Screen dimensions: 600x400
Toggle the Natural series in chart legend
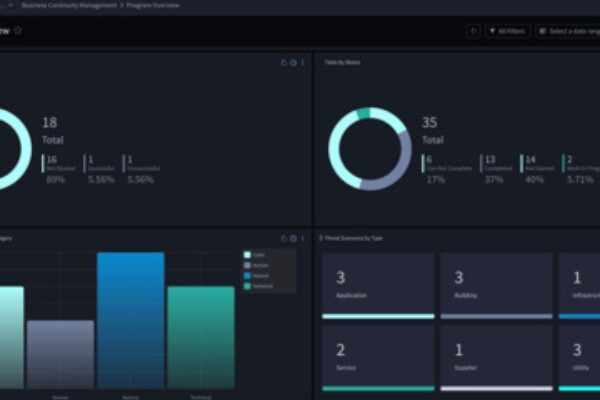click(x=258, y=276)
